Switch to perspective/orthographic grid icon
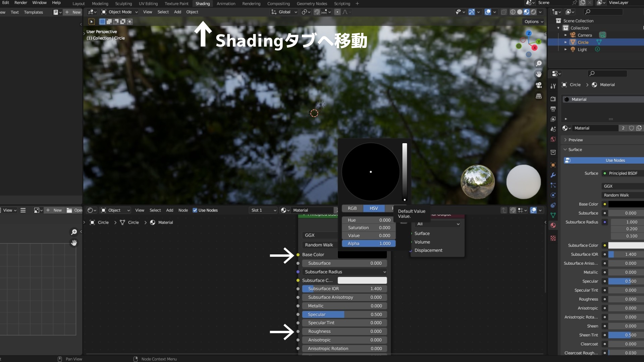This screenshot has width=644, height=362. click(539, 96)
